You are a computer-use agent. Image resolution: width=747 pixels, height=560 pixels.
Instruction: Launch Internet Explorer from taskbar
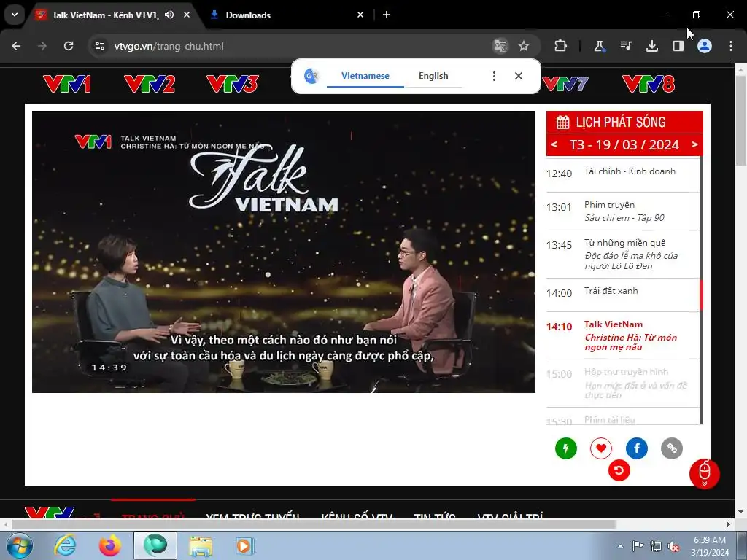(x=64, y=545)
